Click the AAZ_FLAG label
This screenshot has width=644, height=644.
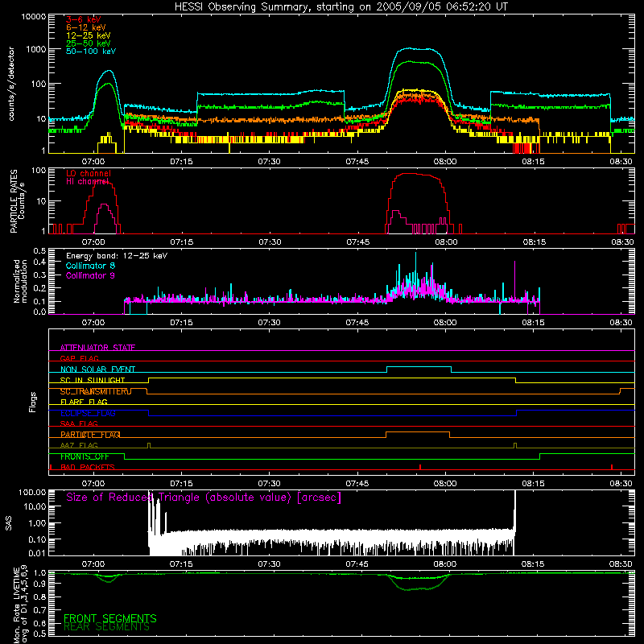[79, 445]
